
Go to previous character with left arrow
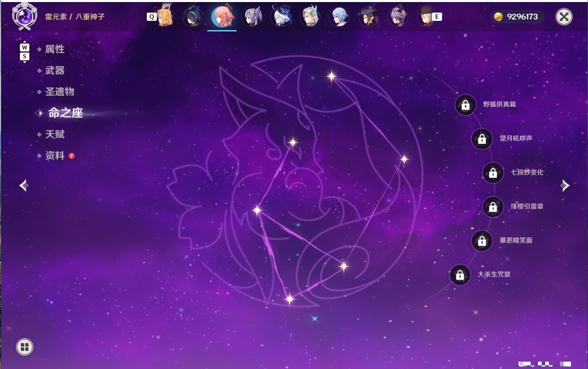coord(24,186)
